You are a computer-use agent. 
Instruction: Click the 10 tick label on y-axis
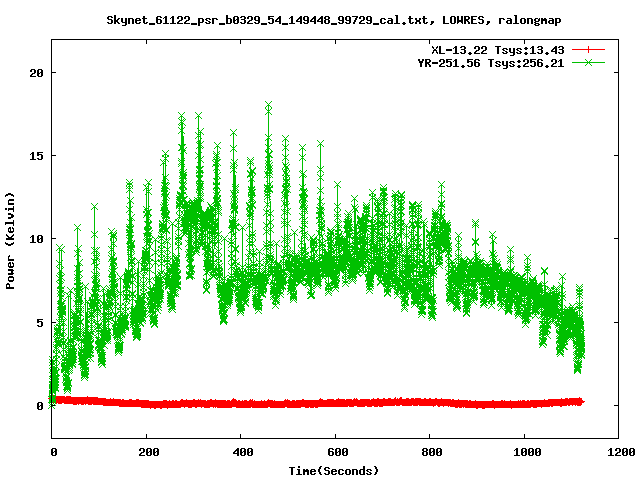coord(35,239)
